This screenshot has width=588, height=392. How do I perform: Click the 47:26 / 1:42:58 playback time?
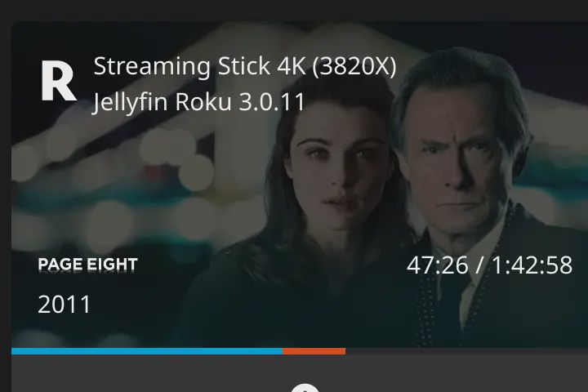[x=489, y=265]
